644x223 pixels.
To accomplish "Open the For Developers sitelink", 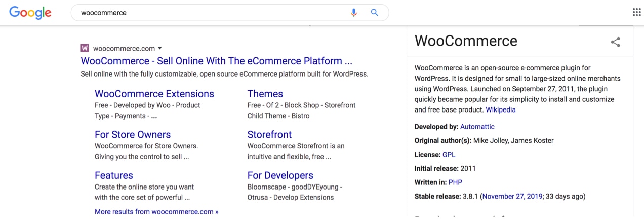I will pos(280,175).
